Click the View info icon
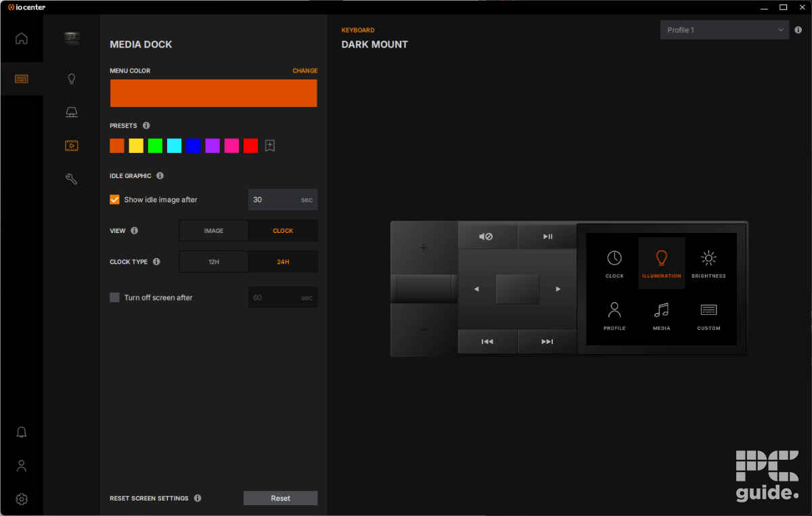 coord(134,231)
